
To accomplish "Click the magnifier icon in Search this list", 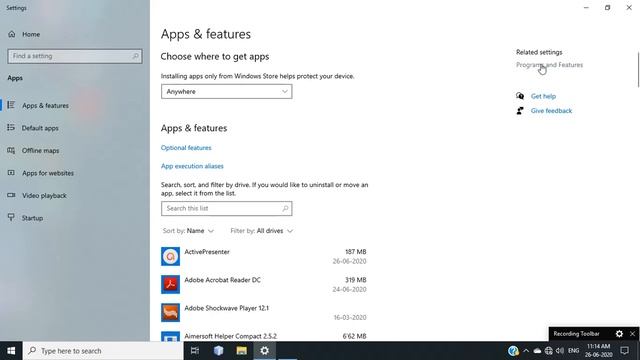I will (285, 208).
